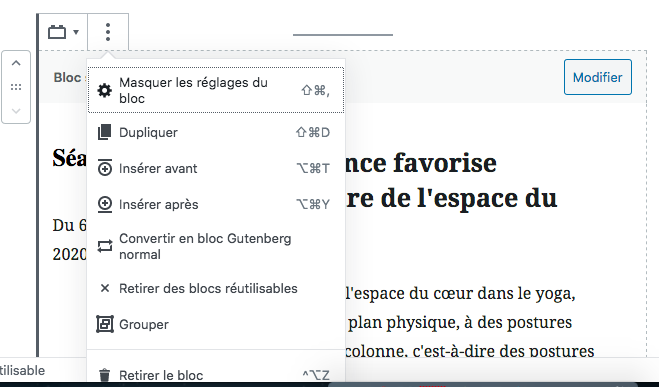
Task: Click the insert-after plus icon
Action: (105, 205)
